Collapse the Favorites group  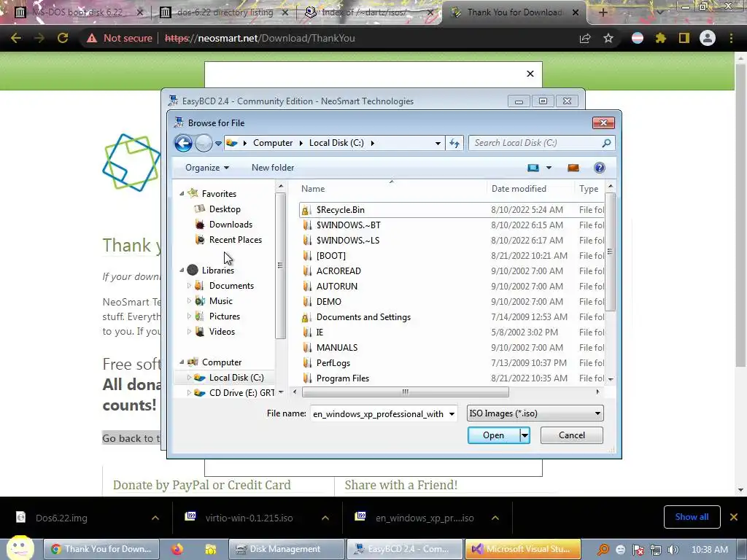[182, 193]
